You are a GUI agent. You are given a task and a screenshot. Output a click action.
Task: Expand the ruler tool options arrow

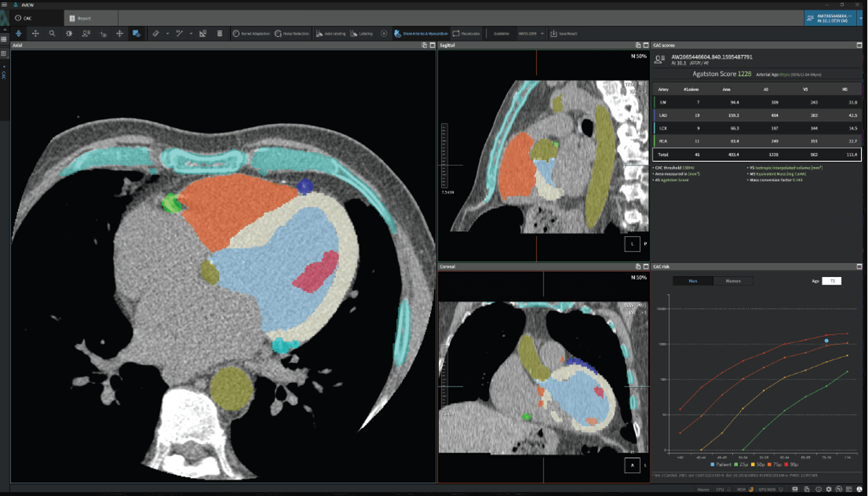pos(167,33)
